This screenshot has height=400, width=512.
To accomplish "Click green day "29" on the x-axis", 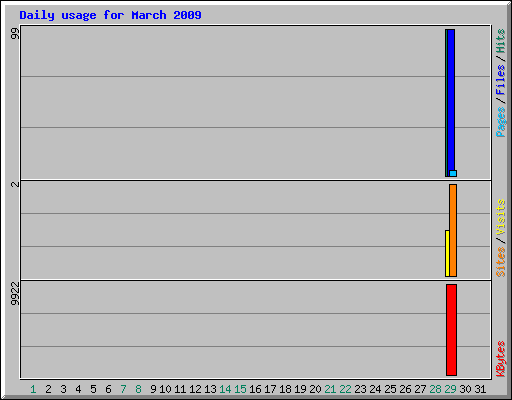I will click(450, 389).
